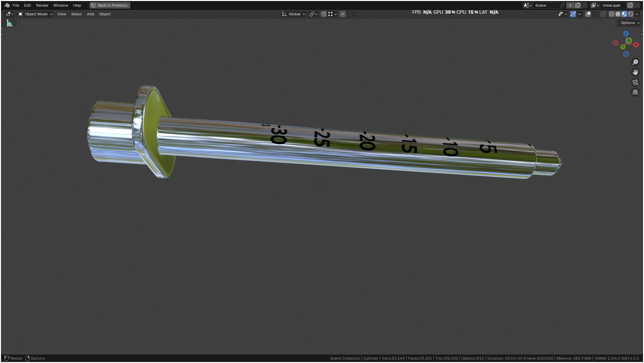The width and height of the screenshot is (644, 363).
Task: Click the '4.3.2' version text
Action: tap(634, 358)
